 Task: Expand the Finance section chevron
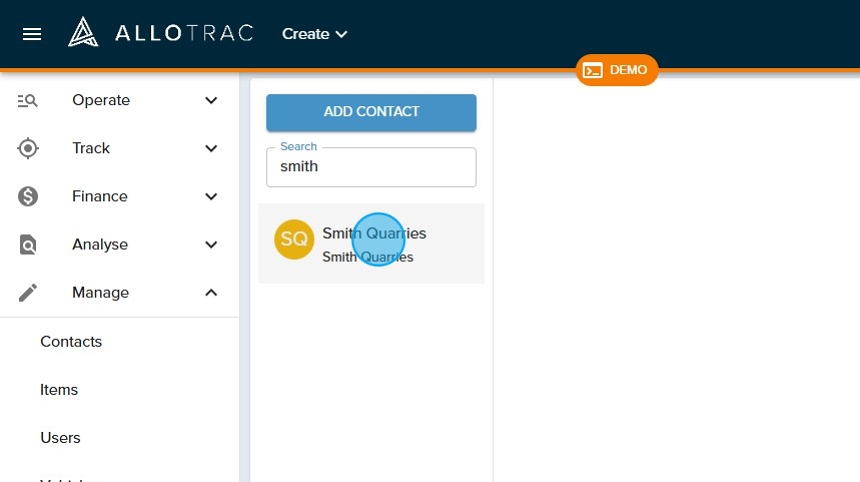(x=211, y=196)
